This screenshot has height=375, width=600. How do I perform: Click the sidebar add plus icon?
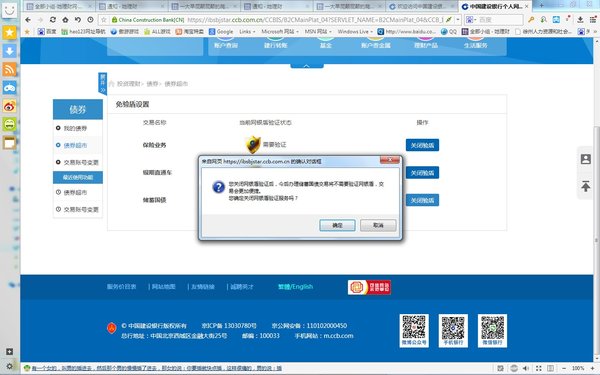10,352
